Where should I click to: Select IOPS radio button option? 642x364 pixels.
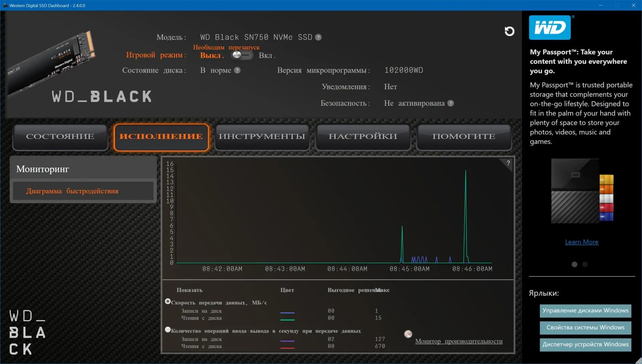(168, 330)
